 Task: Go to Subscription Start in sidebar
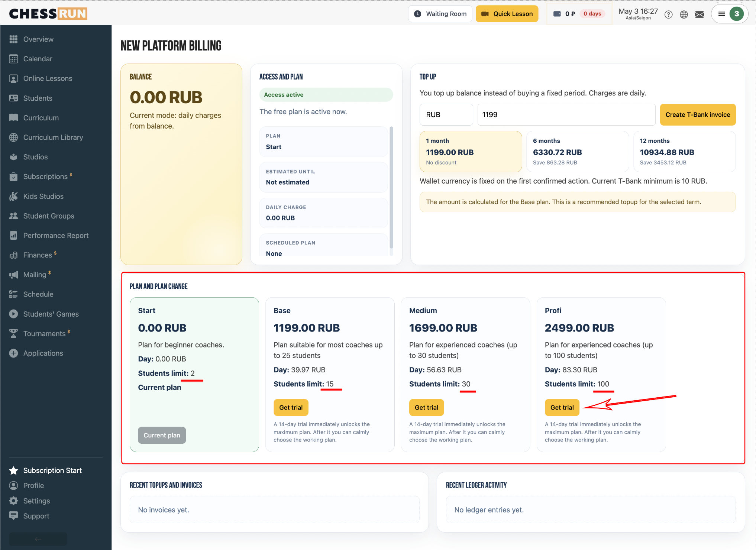pyautogui.click(x=52, y=470)
